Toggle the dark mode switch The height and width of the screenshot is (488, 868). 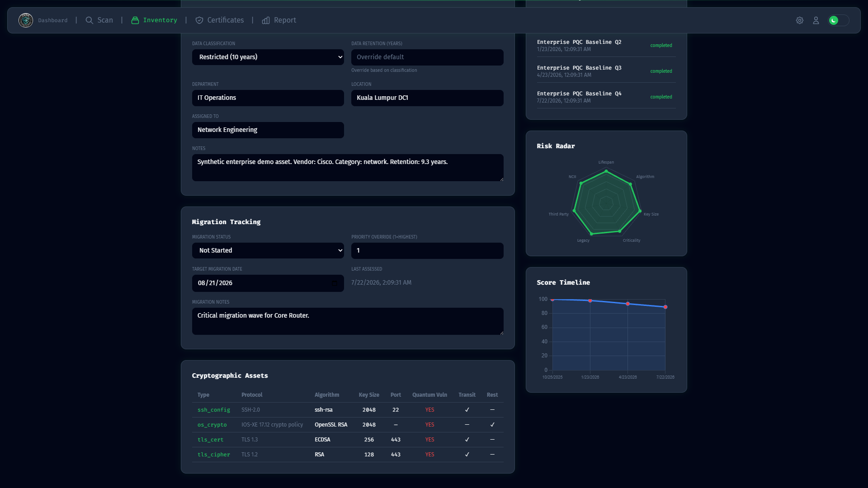coord(839,20)
